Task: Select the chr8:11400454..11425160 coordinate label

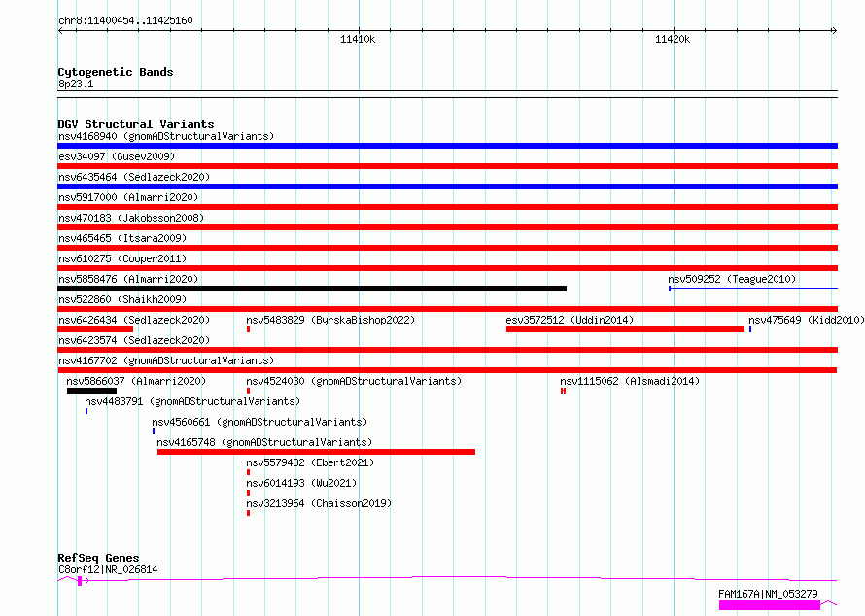Action: point(125,20)
